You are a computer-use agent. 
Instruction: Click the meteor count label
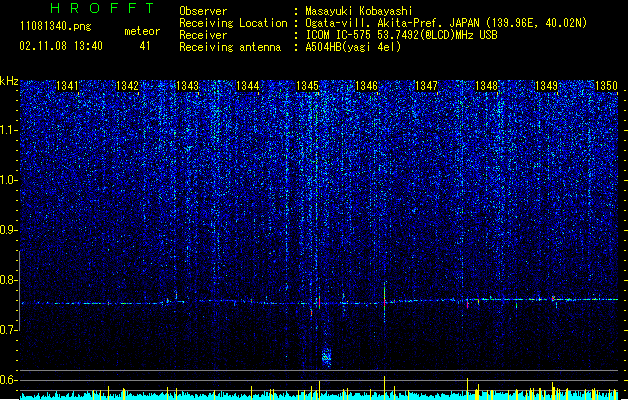(x=142, y=31)
